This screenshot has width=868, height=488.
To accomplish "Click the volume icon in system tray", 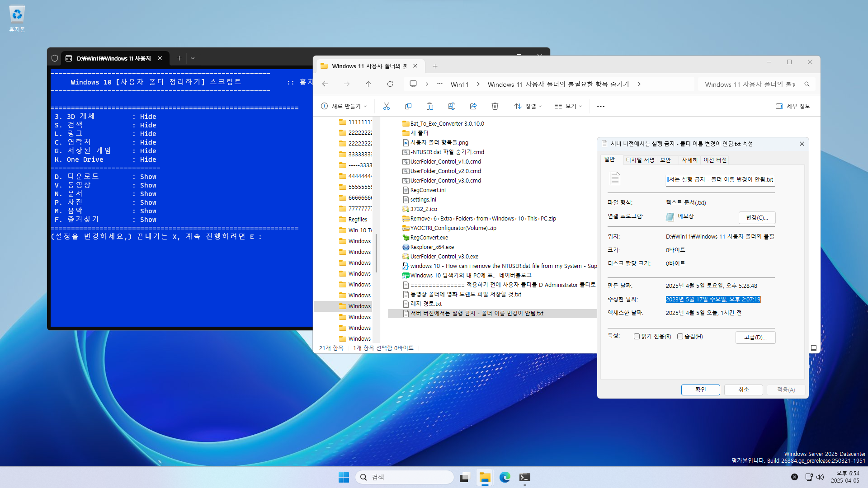I will [x=820, y=477].
